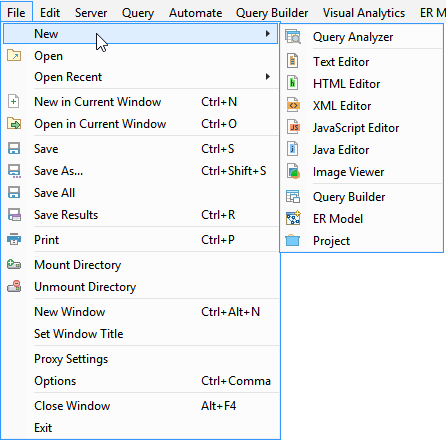Screen dimensions: 446x440
Task: Click the JavaScript Editor icon
Action: tap(293, 127)
